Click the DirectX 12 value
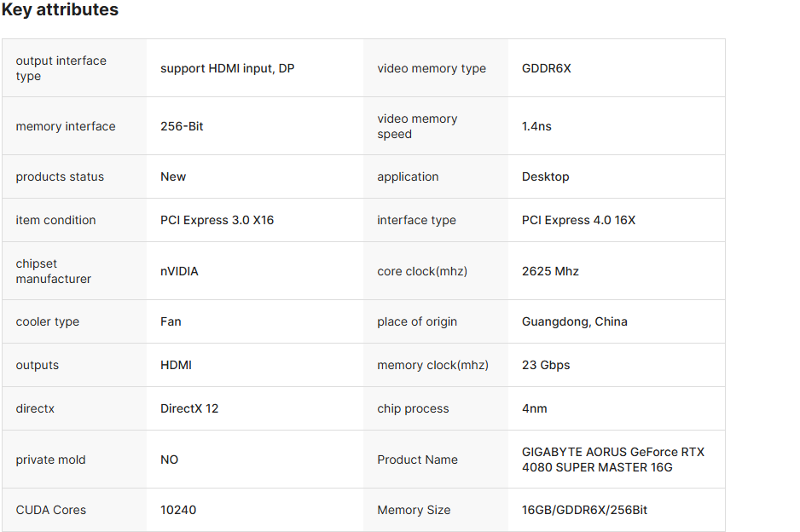This screenshot has width=800, height=532. (189, 408)
